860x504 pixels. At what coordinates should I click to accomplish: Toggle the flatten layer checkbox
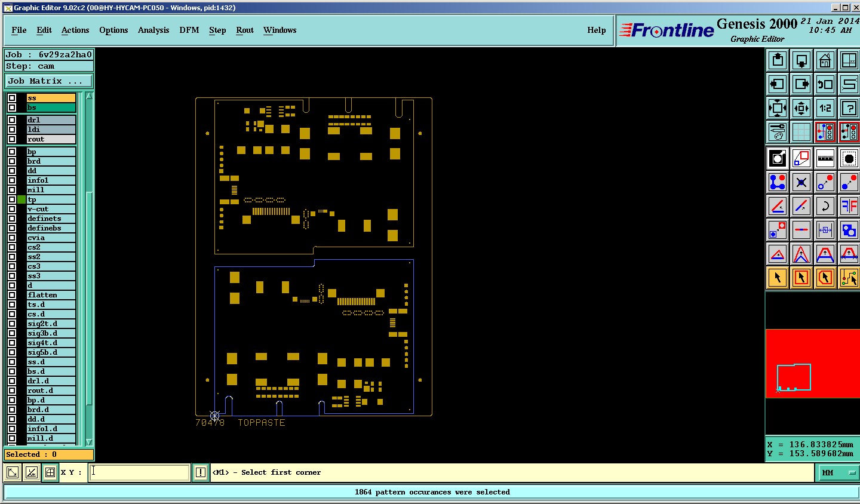tap(12, 295)
